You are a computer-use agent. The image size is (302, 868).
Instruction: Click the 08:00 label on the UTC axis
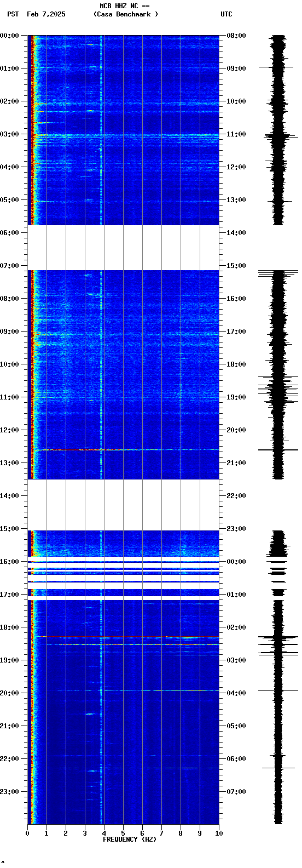click(236, 36)
